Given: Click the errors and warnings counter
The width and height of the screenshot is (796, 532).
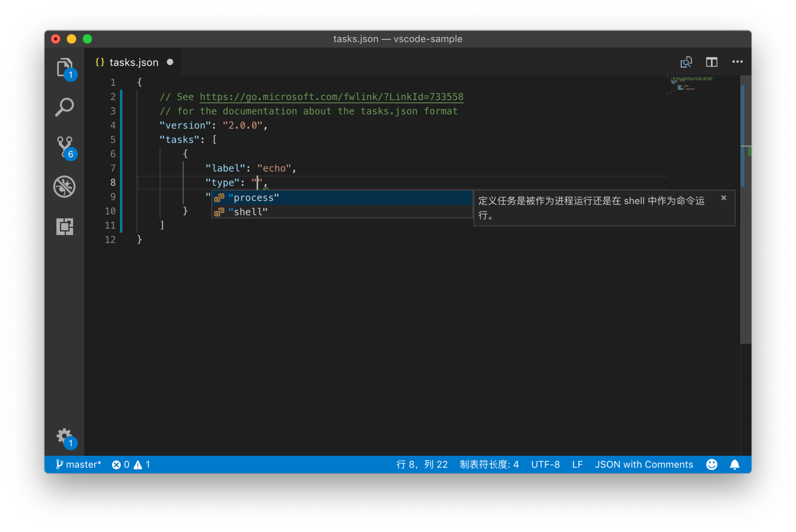Looking at the screenshot, I should tap(131, 464).
